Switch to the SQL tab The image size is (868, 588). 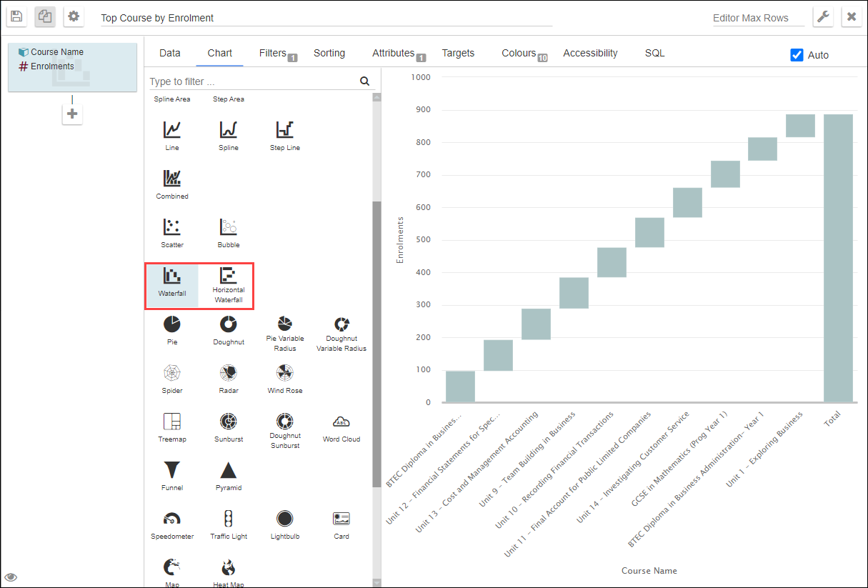click(x=654, y=53)
